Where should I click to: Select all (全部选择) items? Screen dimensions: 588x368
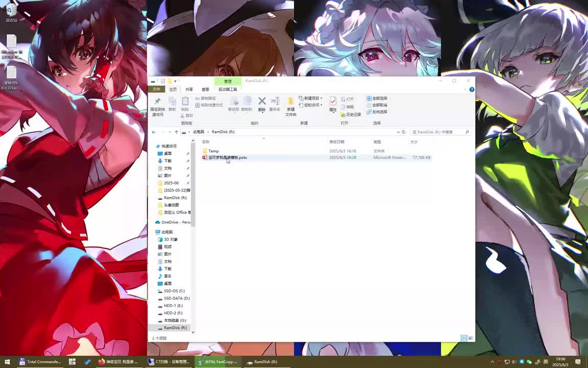(377, 98)
